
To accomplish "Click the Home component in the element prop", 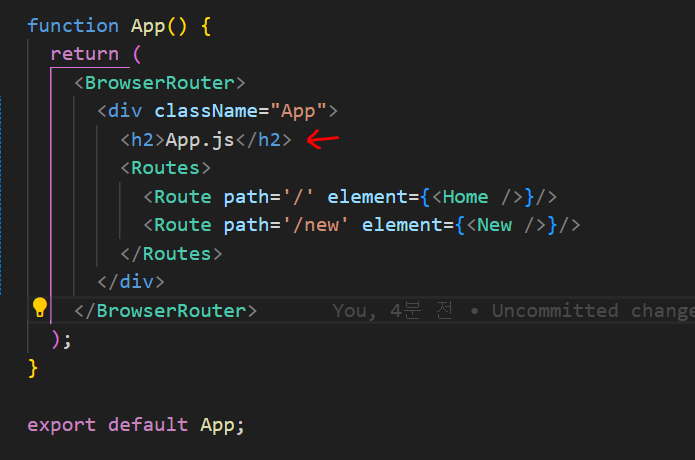I will point(465,197).
